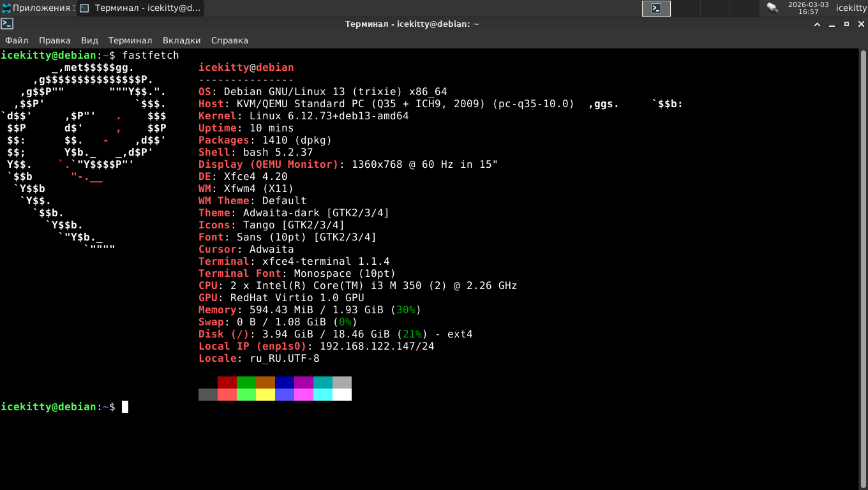Open the Справка help menu

tap(229, 40)
